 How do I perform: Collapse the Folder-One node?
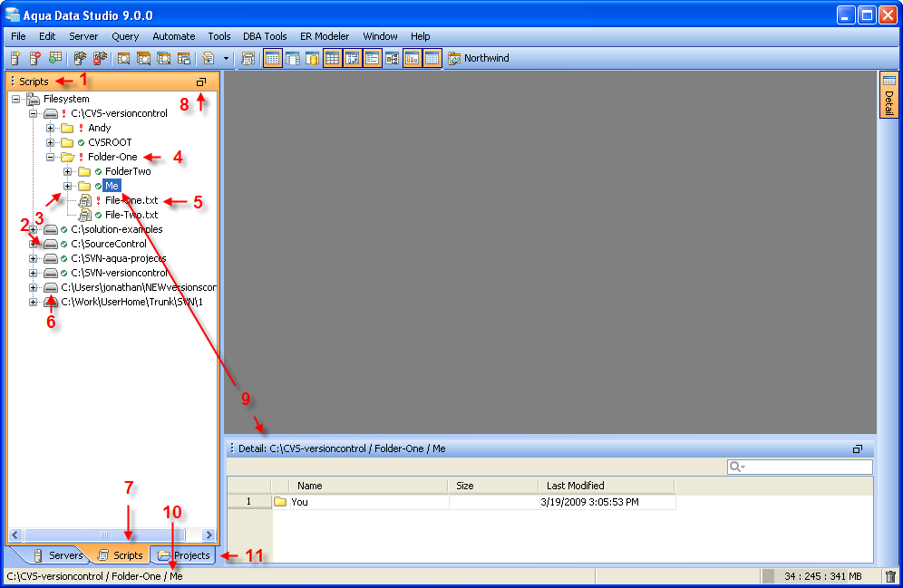(50, 157)
